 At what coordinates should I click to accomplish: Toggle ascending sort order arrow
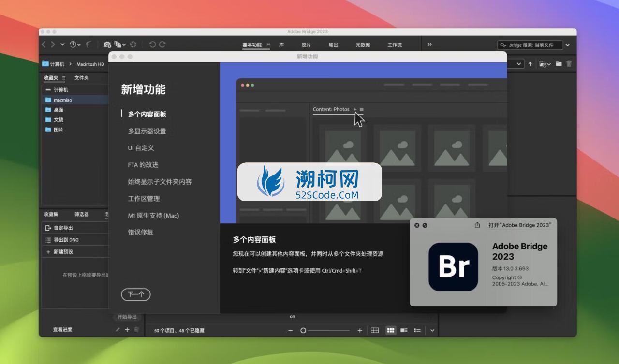coord(530,64)
